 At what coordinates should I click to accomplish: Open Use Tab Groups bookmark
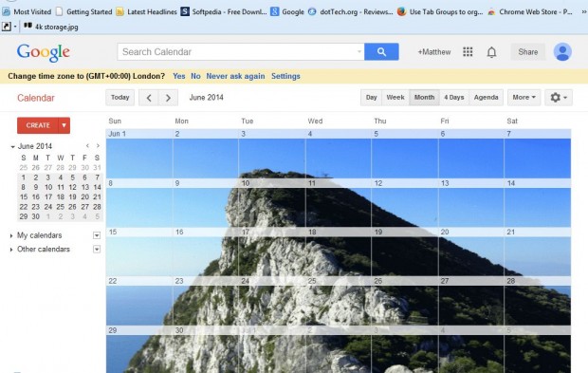point(440,11)
